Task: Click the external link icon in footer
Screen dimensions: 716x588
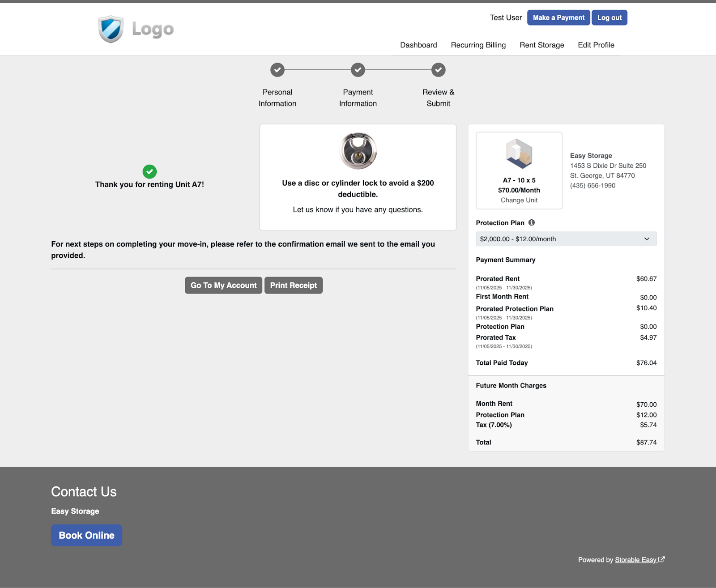Action: point(661,559)
